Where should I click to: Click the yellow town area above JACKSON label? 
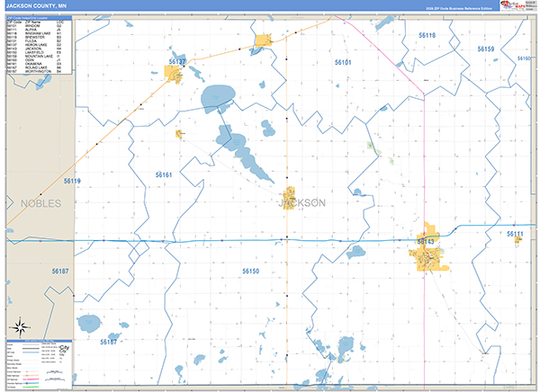click(x=290, y=194)
